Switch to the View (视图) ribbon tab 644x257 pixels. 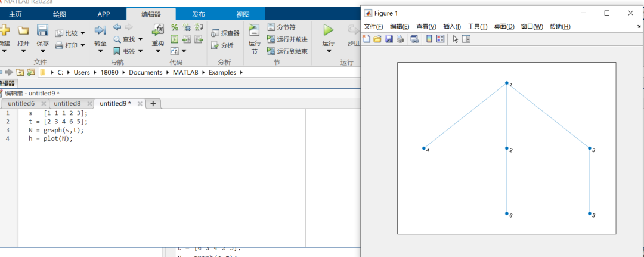(x=243, y=14)
